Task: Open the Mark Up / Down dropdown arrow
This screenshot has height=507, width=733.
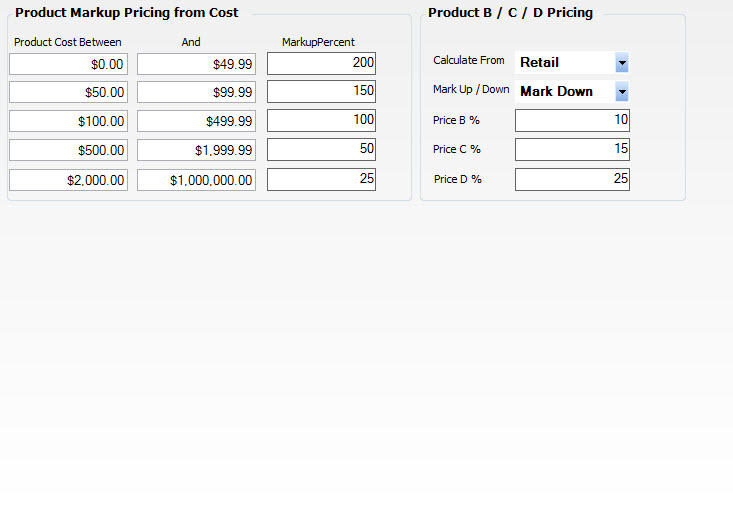Action: (622, 92)
